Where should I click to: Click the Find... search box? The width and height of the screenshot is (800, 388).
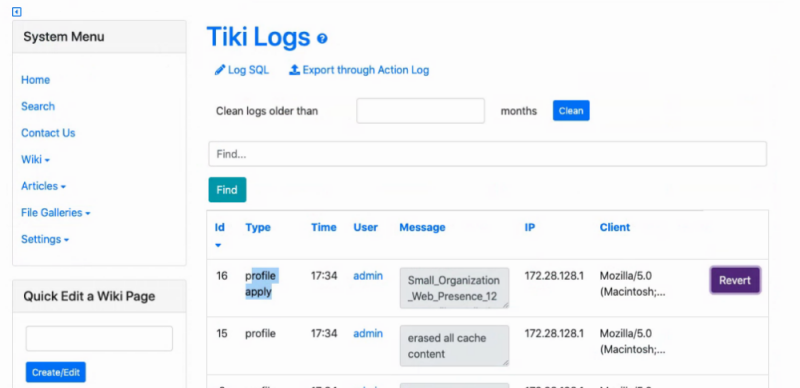click(487, 154)
